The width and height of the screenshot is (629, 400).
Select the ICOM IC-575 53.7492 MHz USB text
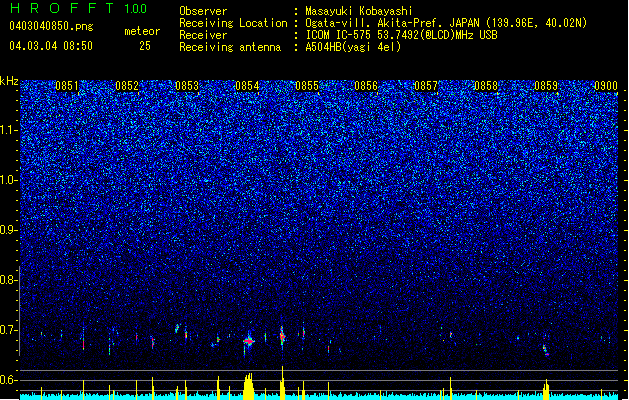[401, 35]
